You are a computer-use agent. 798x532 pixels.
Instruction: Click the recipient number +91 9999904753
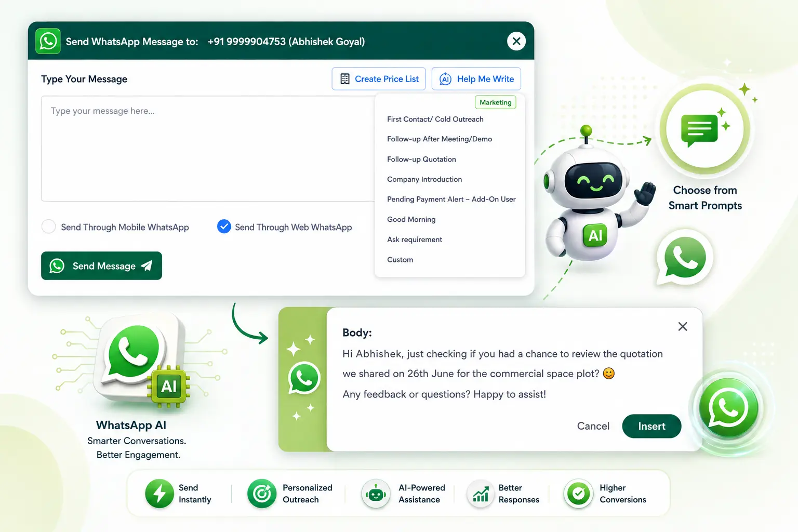click(x=247, y=42)
